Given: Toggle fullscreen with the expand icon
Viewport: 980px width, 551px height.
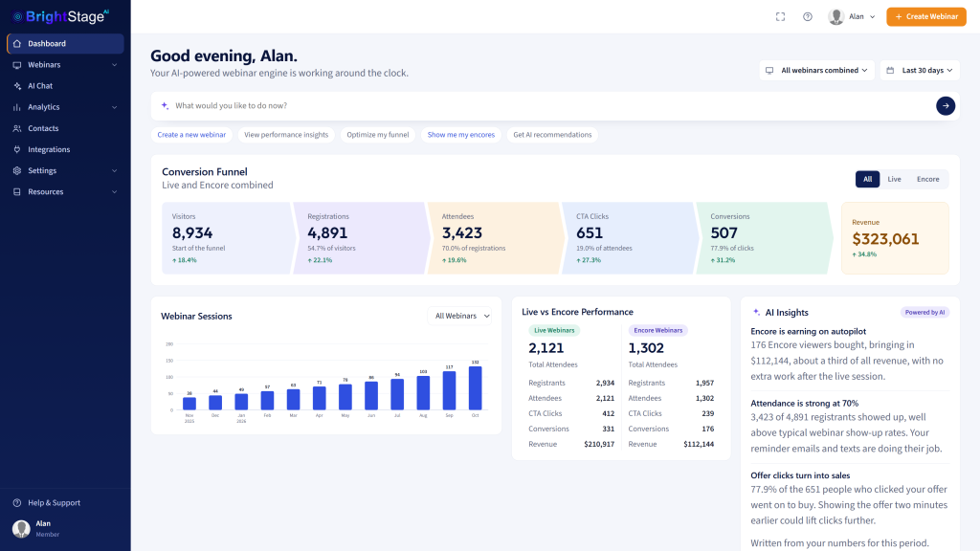Looking at the screenshot, I should coord(780,17).
